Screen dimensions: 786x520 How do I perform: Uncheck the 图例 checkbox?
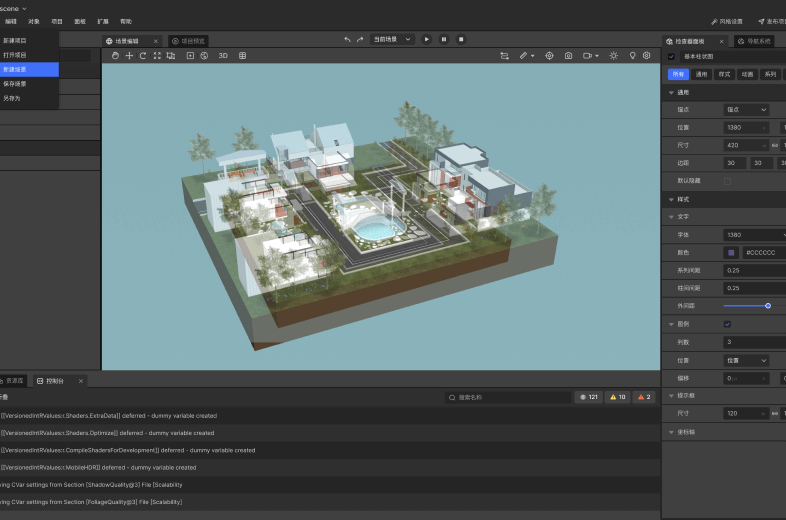pos(727,324)
